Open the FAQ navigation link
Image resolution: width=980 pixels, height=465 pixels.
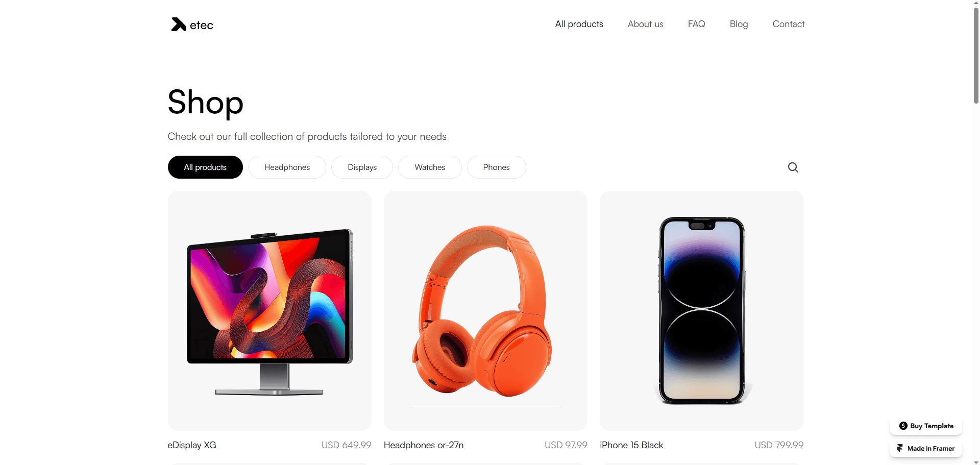[x=696, y=24]
